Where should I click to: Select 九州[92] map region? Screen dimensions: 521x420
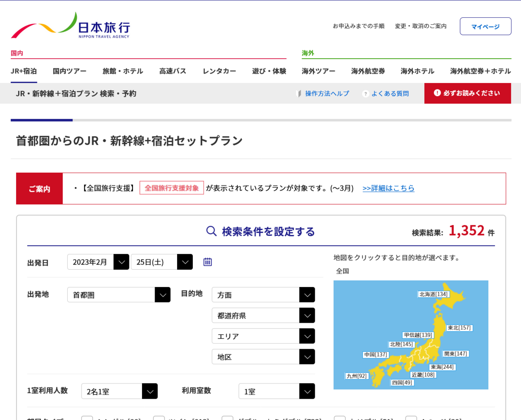tap(357, 376)
